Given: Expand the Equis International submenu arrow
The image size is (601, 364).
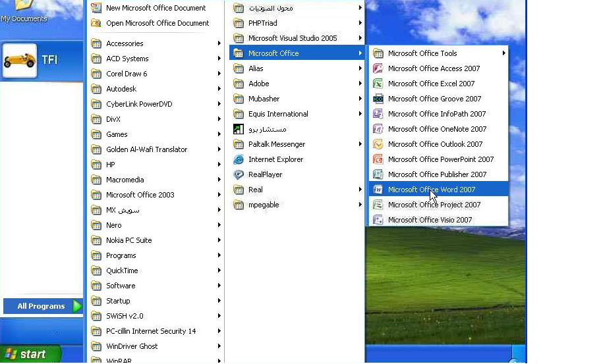Looking at the screenshot, I should point(360,114).
